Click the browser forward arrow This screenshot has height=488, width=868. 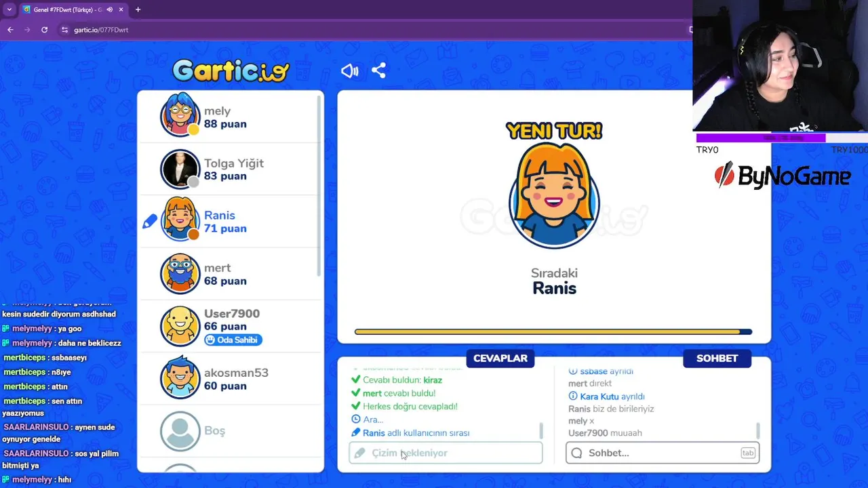(x=27, y=30)
